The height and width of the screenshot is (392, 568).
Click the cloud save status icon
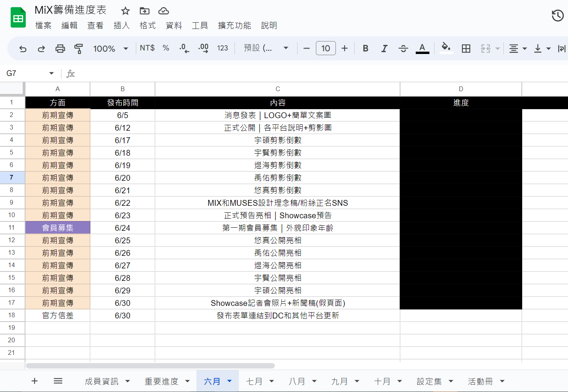(164, 11)
